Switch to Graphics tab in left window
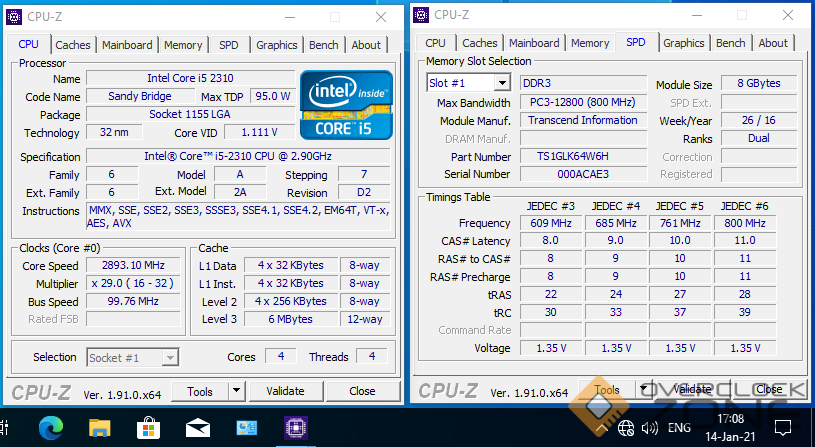Screen dimensions: 815x447 [x=277, y=45]
